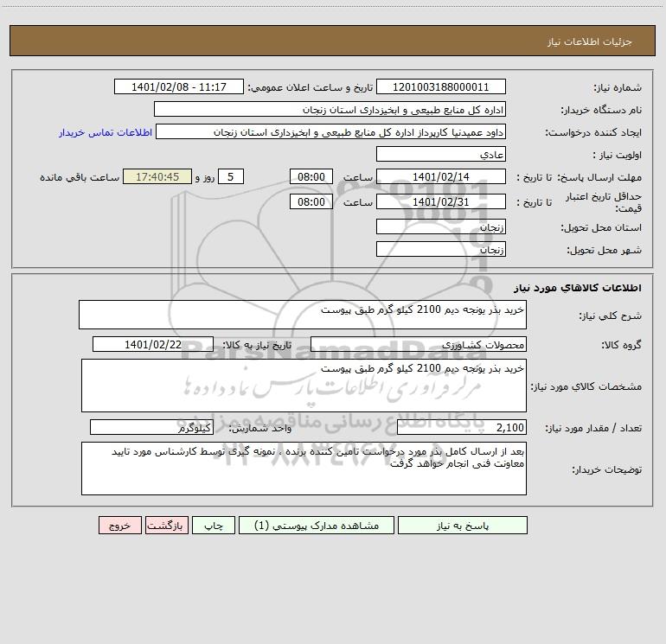
Task: Click the بازگشت back button
Action: (x=166, y=525)
